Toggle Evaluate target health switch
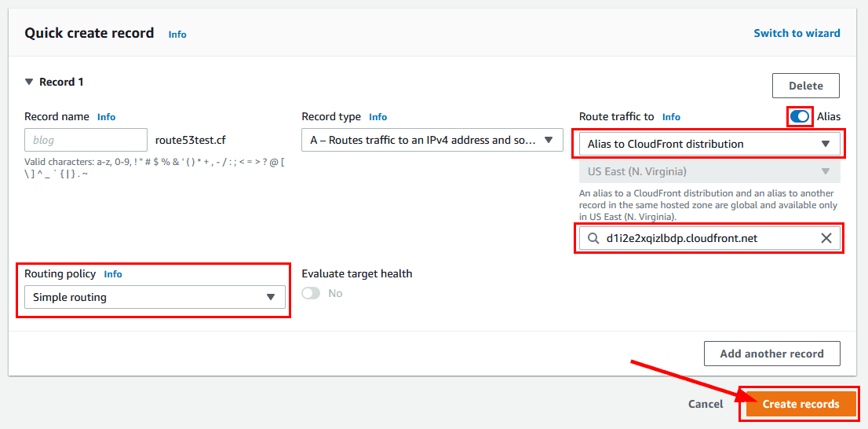This screenshot has height=429, width=868. [312, 293]
